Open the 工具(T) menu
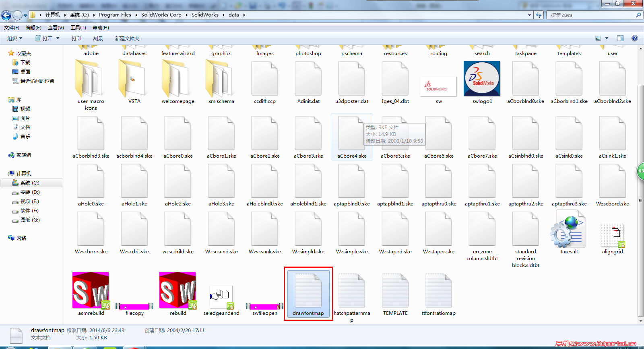 click(x=78, y=27)
